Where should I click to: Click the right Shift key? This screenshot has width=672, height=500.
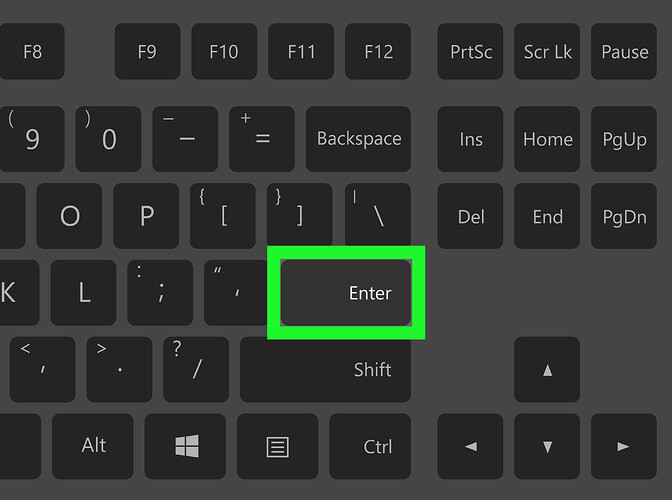tap(325, 369)
